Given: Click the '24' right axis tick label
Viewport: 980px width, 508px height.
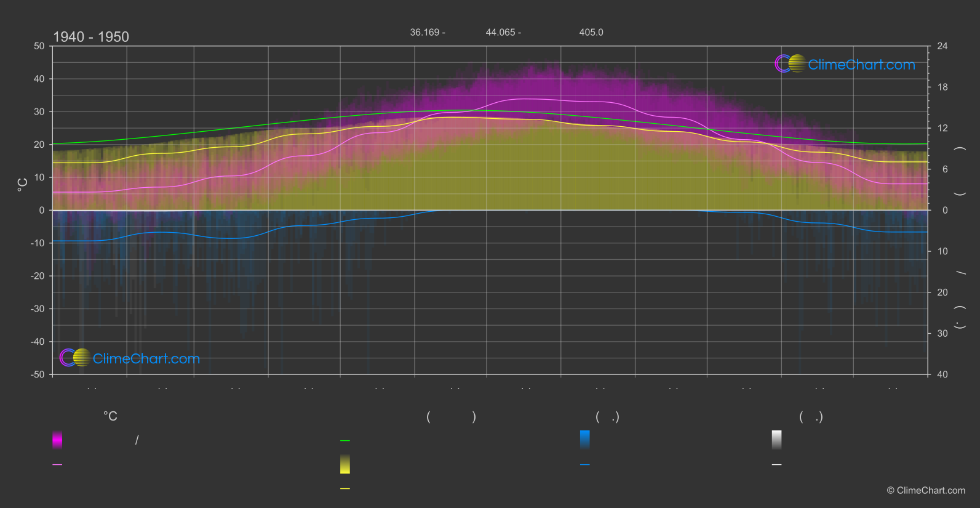Looking at the screenshot, I should click(942, 46).
